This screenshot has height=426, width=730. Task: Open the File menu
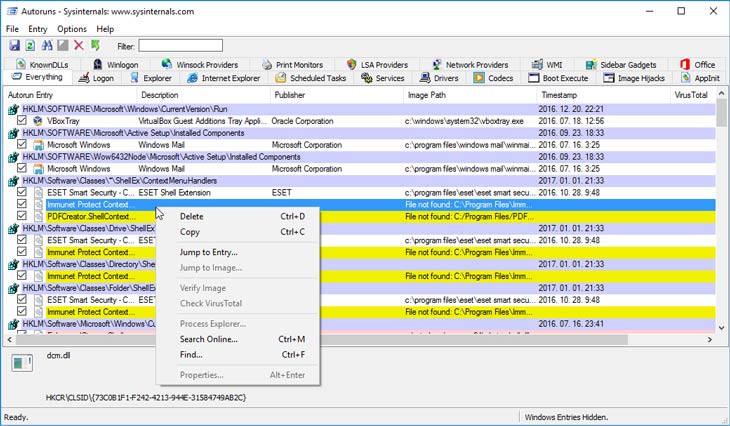(x=12, y=29)
